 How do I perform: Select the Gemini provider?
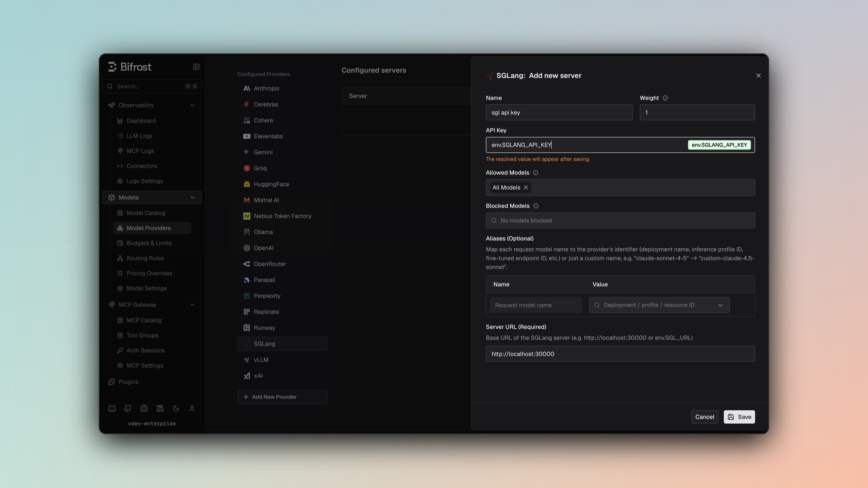282,152
